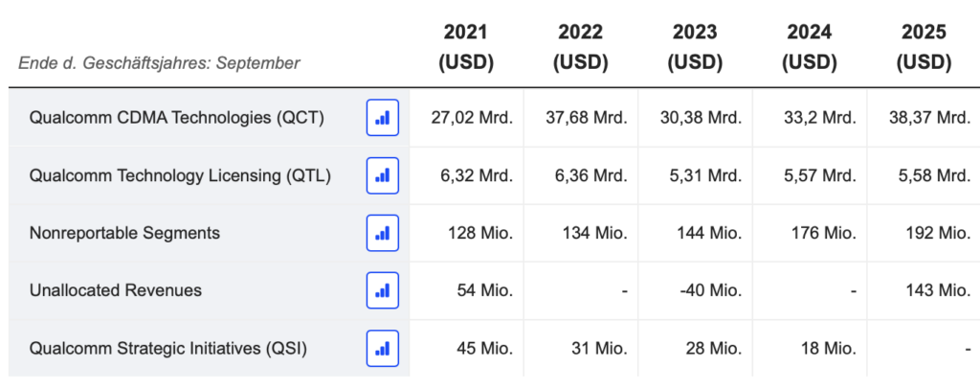Screen dimensions: 980x390
Task: Open chart icon for Qualcomm CDMA Technologies (QCT)
Action: (383, 118)
